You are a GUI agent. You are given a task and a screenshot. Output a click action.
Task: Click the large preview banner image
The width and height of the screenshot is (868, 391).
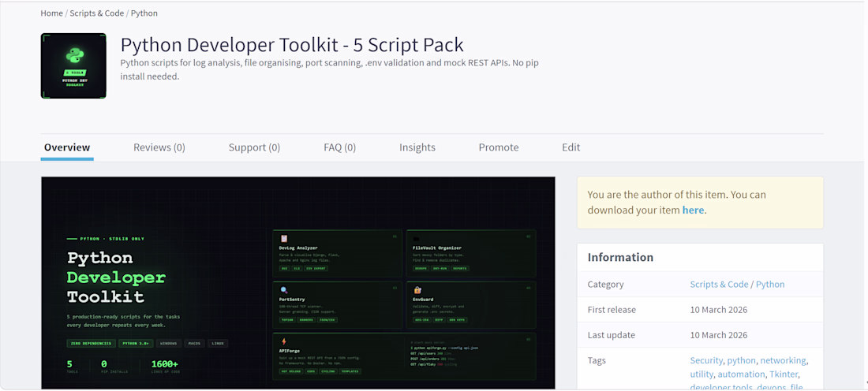(x=297, y=283)
